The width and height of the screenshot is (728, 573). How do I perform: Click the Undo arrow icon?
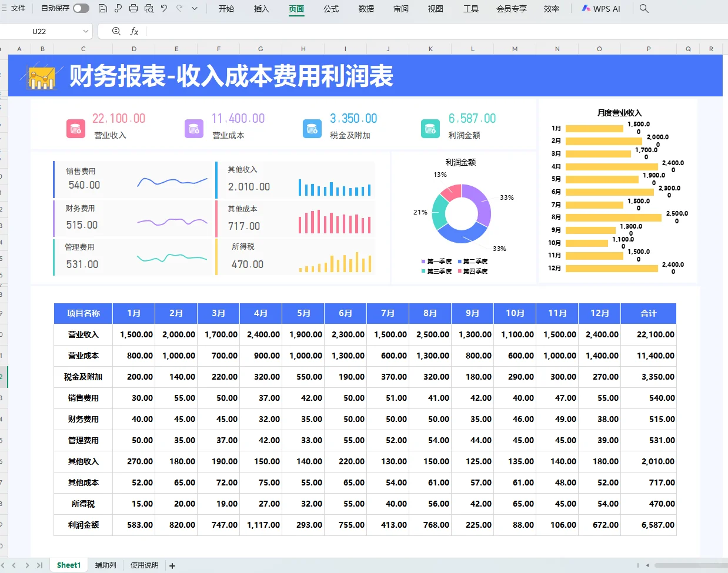(x=164, y=8)
